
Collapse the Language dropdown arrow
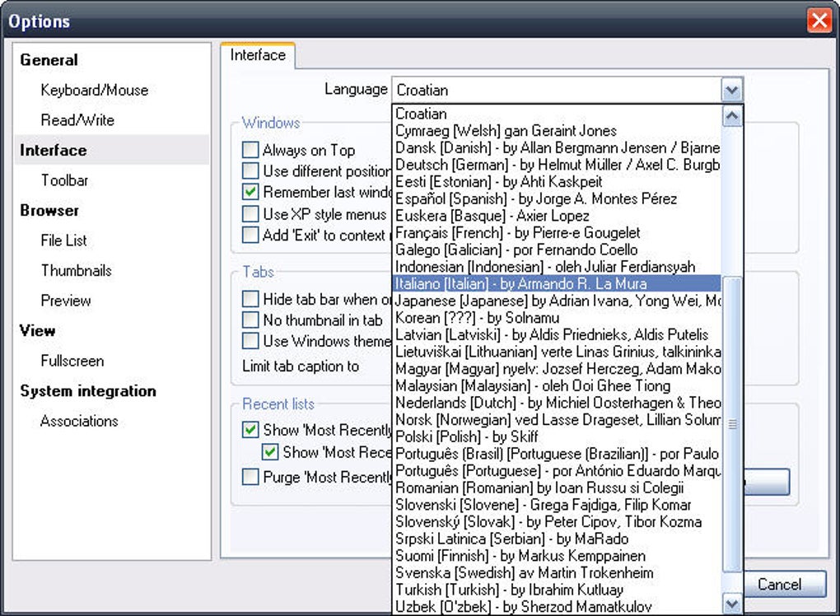[731, 89]
